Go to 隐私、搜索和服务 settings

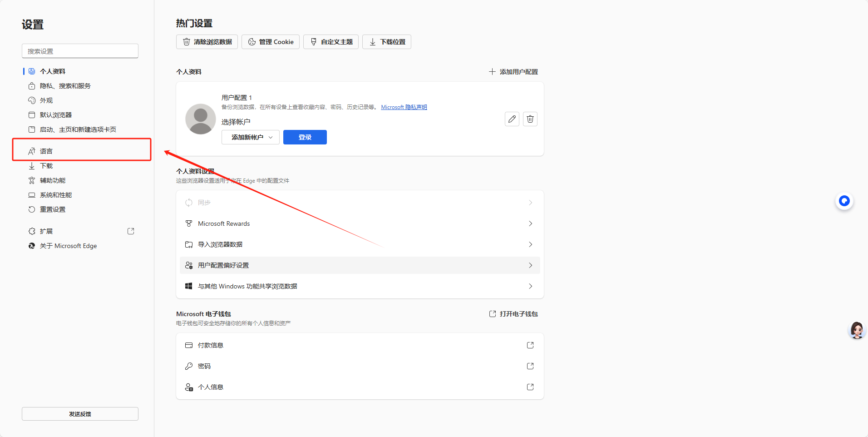click(65, 85)
